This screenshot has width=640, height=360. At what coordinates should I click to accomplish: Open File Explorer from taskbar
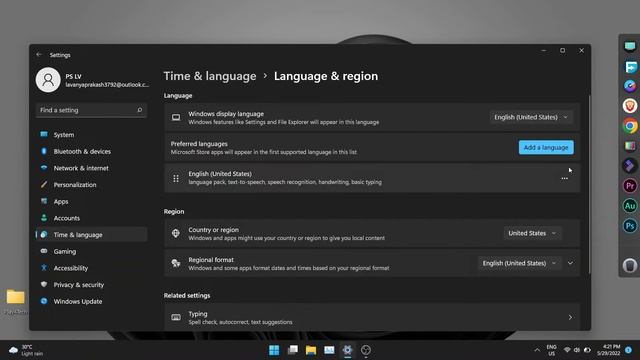311,350
